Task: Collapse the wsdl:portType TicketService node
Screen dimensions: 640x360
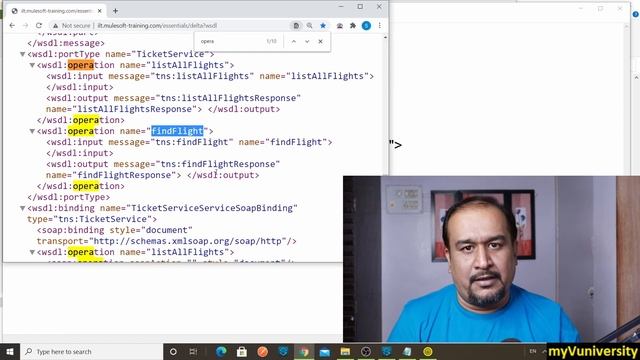Action: 23,54
